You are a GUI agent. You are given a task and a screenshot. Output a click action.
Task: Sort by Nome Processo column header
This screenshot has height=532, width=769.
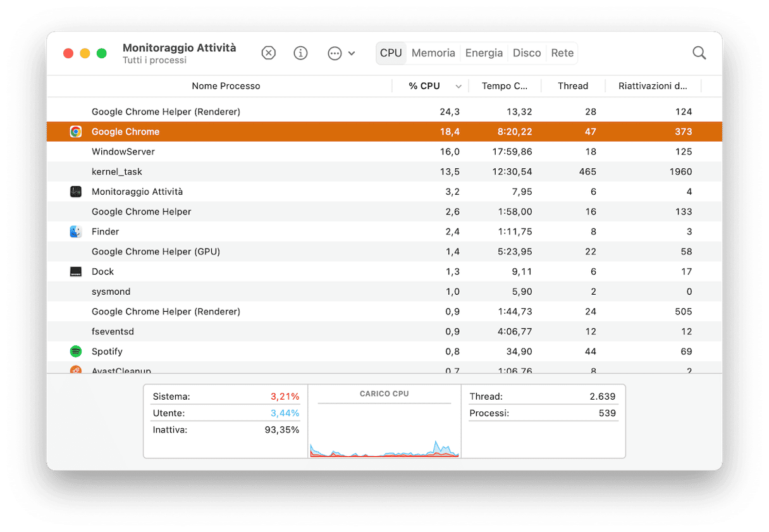226,86
